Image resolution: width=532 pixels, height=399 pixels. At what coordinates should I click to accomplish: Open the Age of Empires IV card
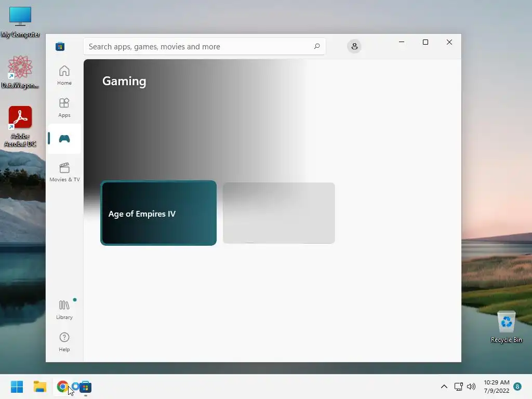point(158,213)
